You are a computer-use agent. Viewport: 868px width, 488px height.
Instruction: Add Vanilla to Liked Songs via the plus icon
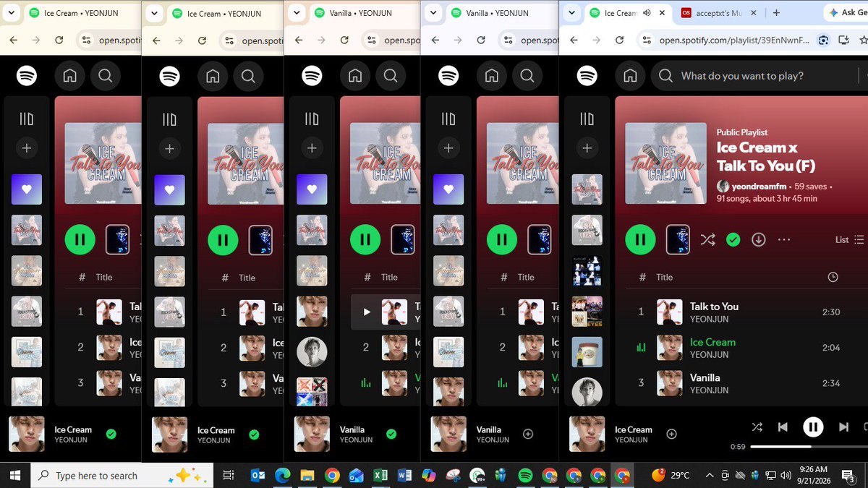point(528,434)
